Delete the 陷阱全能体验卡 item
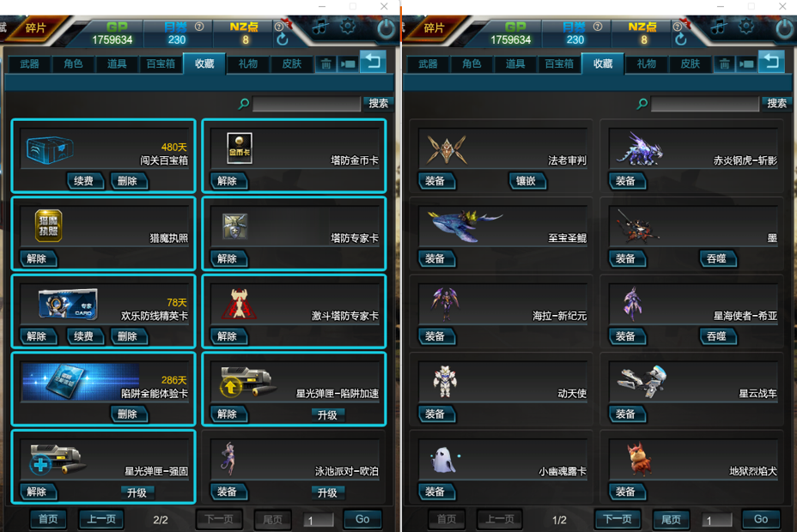This screenshot has width=797, height=532. (128, 414)
